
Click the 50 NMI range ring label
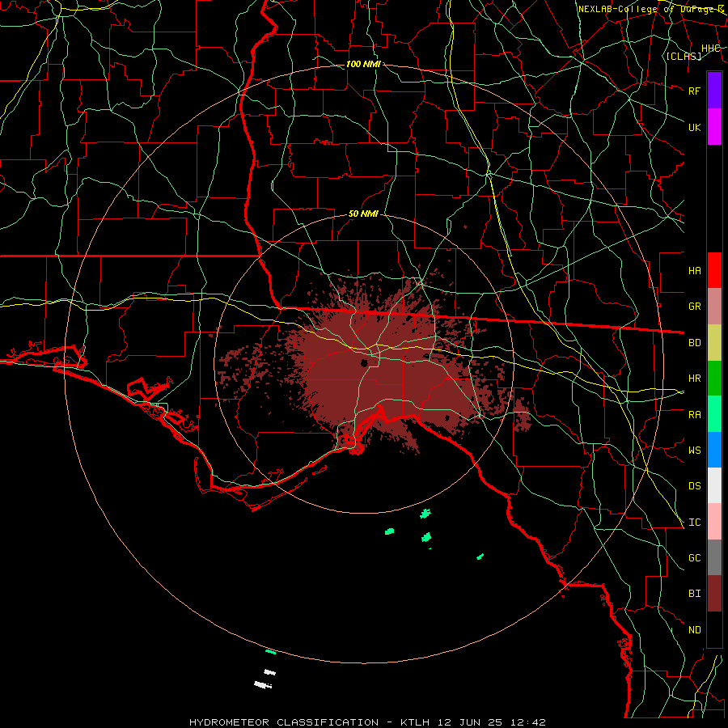[x=363, y=214]
